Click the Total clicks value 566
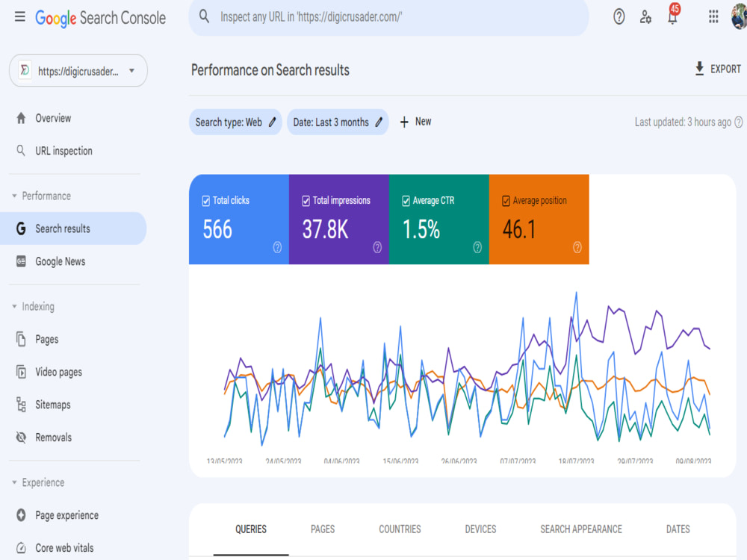This screenshot has width=747, height=560. 217,229
